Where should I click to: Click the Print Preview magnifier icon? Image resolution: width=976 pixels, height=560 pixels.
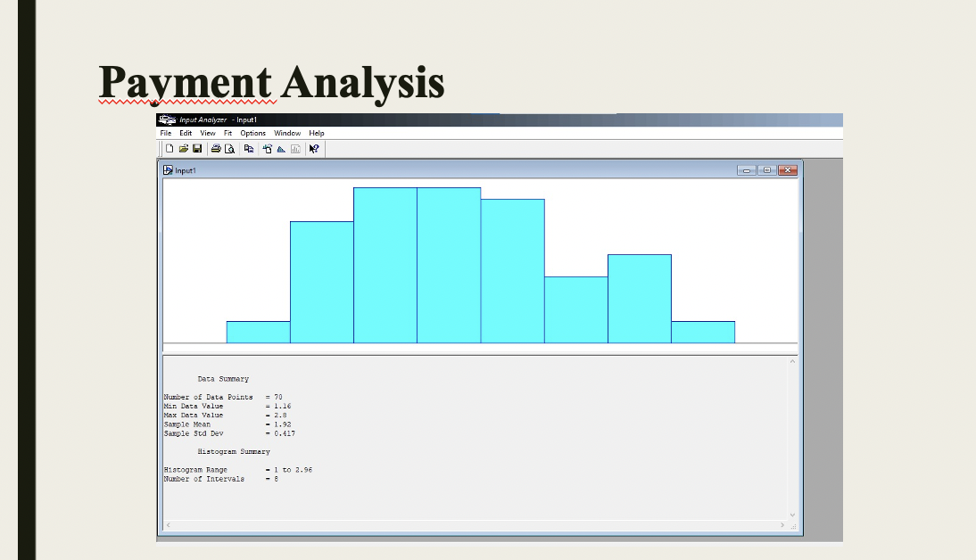(x=229, y=149)
